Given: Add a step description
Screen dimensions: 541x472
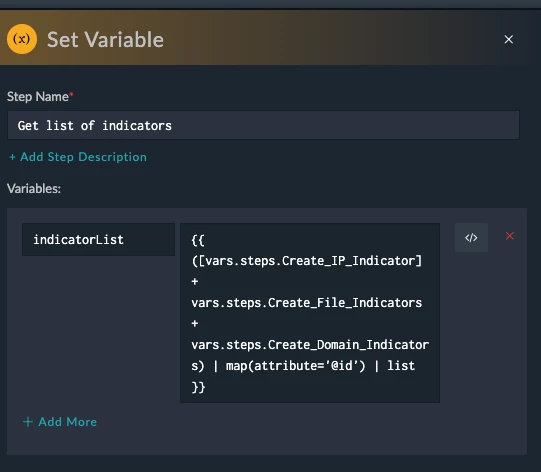Looking at the screenshot, I should click(x=78, y=157).
